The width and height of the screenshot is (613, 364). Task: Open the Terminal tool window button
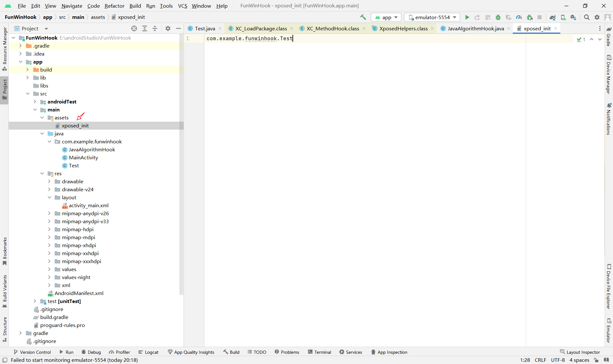point(320,352)
